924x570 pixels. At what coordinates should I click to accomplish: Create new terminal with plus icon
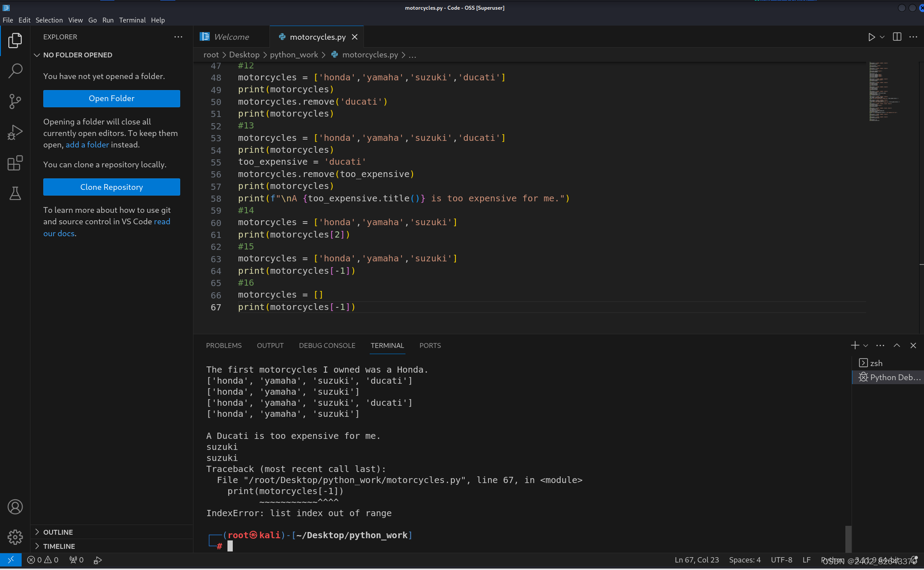pyautogui.click(x=855, y=345)
